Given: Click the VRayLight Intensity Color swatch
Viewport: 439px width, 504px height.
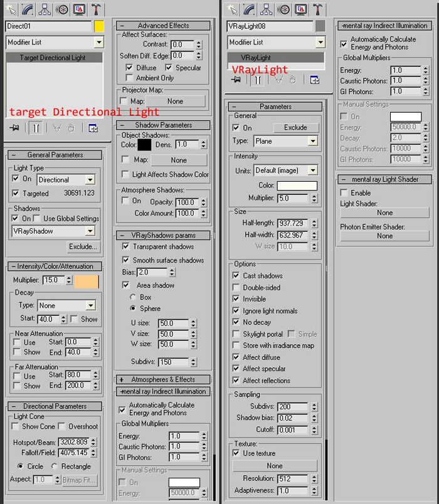Looking at the screenshot, I should coord(297,186).
